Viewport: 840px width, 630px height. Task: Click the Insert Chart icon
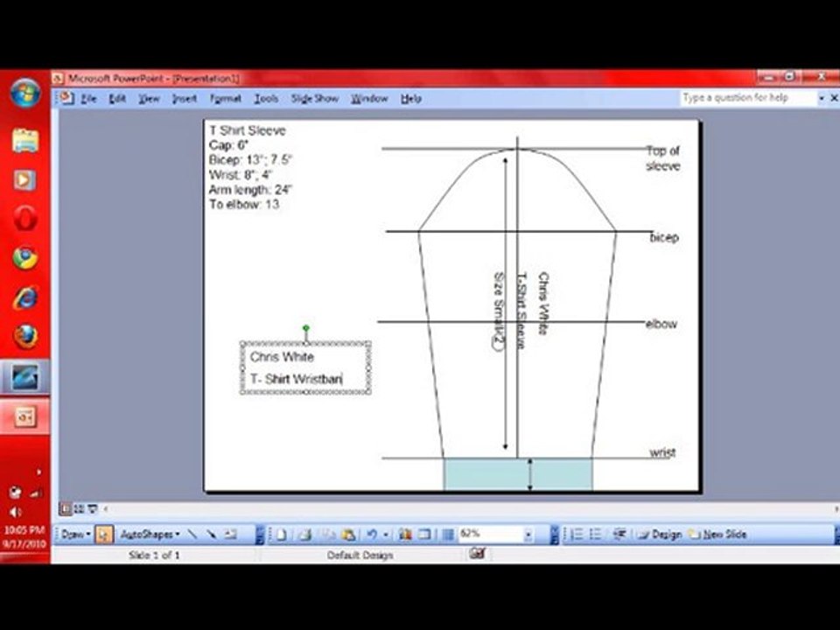point(405,534)
